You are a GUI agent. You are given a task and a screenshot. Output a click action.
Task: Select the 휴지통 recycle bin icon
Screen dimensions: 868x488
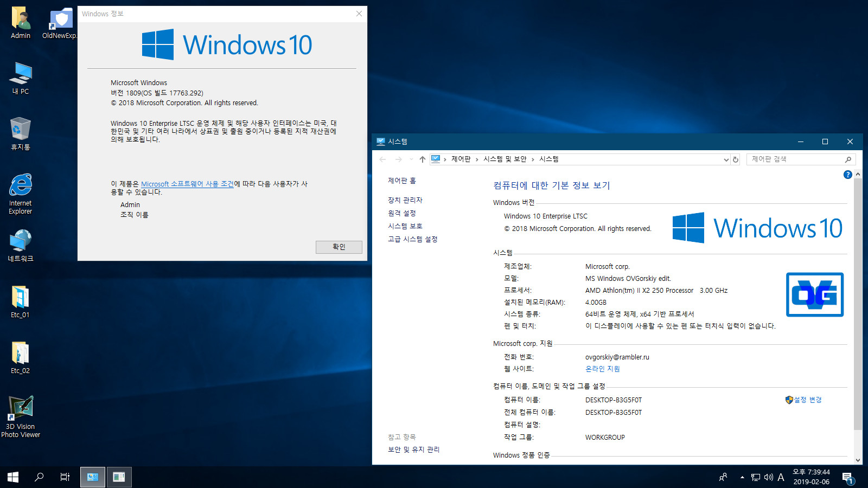pyautogui.click(x=21, y=133)
